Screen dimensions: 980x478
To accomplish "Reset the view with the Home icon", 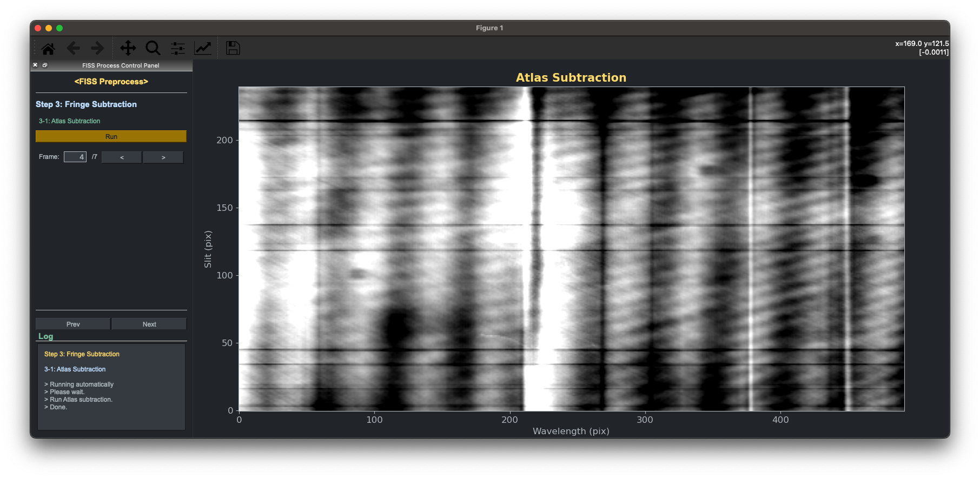I will tap(48, 48).
